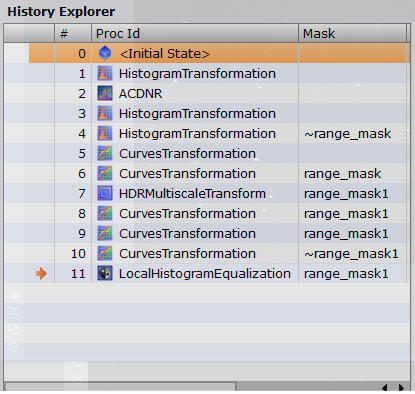
Task: Click the LocalHistogramEqualization icon
Action: tap(105, 273)
